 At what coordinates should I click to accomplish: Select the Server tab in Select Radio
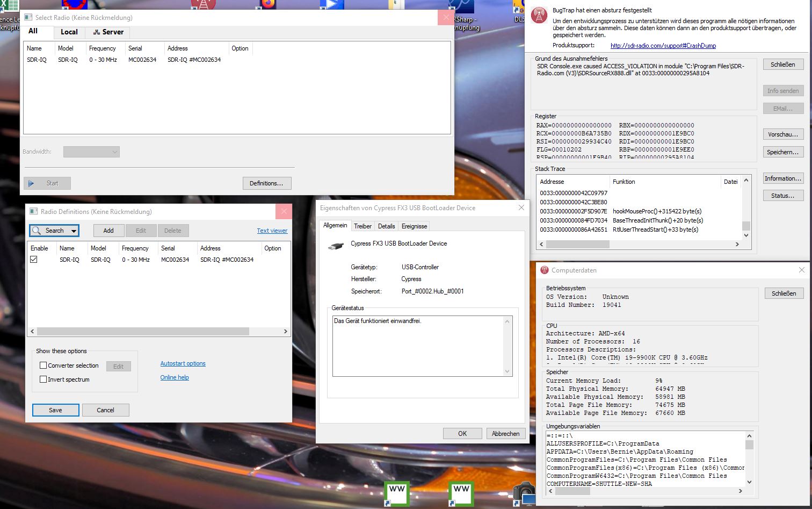[108, 32]
